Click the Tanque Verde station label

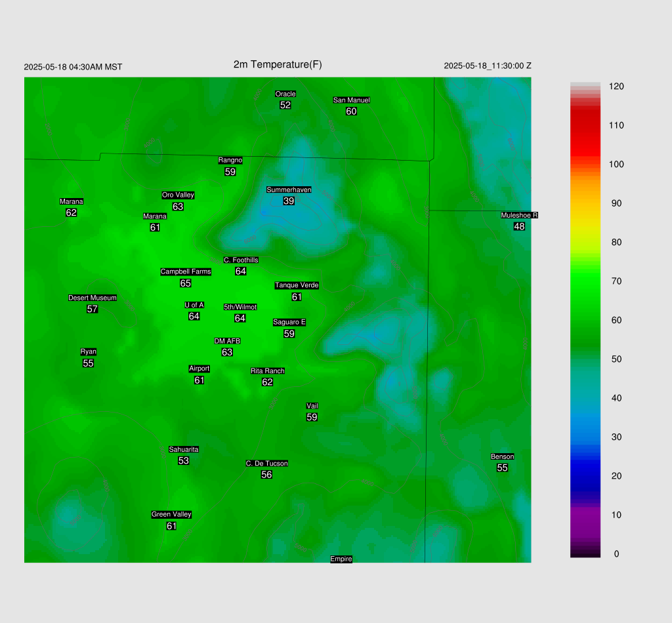point(297,285)
